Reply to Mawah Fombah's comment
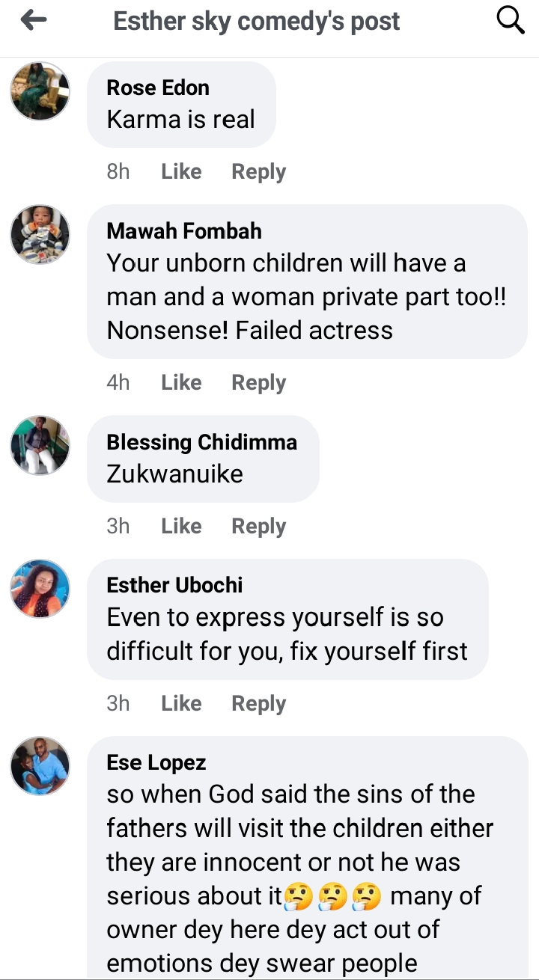 (258, 383)
